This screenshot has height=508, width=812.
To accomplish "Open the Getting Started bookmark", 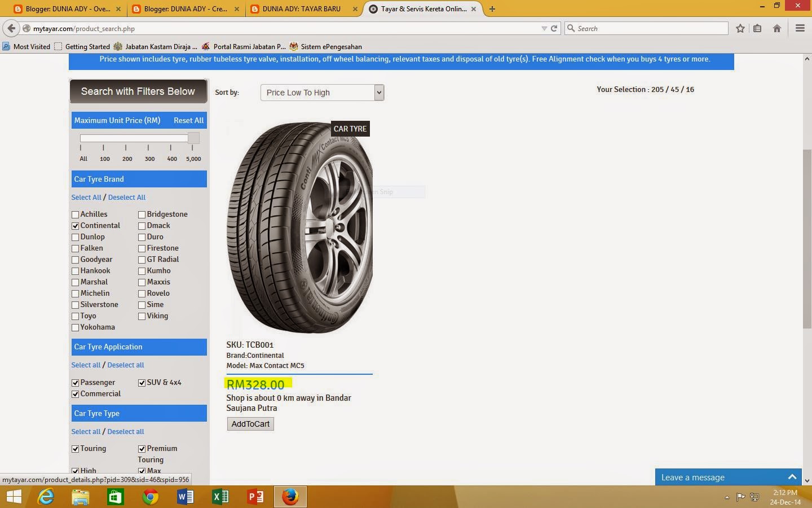I will (82, 46).
